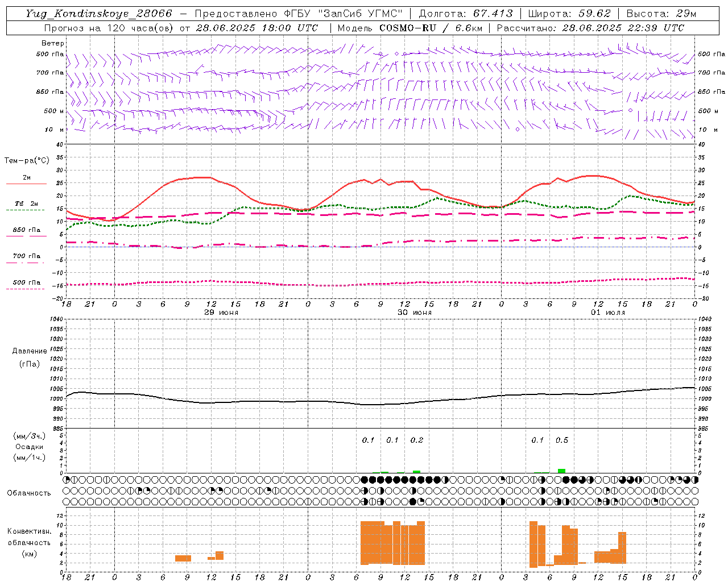Click the text Прогноз на 120 часа(ов)
Image resolution: width=728 pixels, height=582 pixels.
tap(109, 28)
